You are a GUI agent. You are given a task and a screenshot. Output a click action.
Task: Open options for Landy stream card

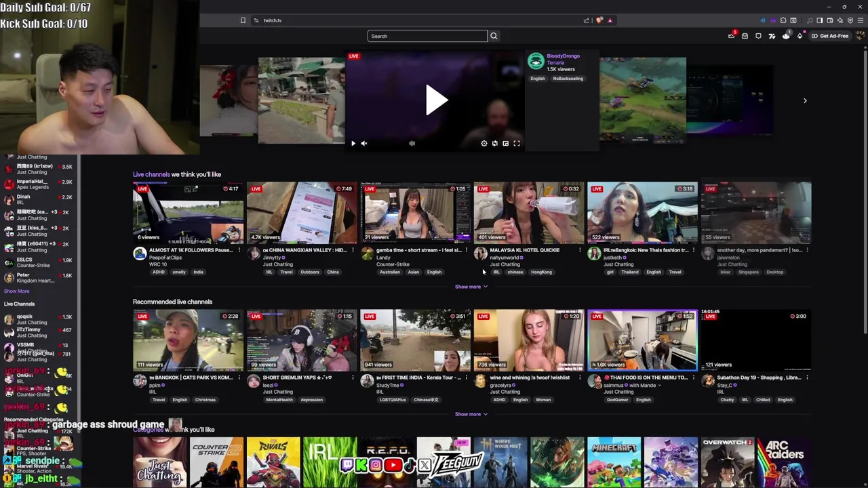(x=466, y=250)
